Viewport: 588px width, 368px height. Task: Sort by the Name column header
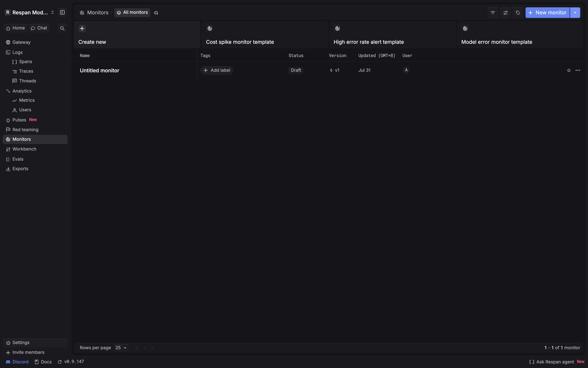[x=85, y=56]
